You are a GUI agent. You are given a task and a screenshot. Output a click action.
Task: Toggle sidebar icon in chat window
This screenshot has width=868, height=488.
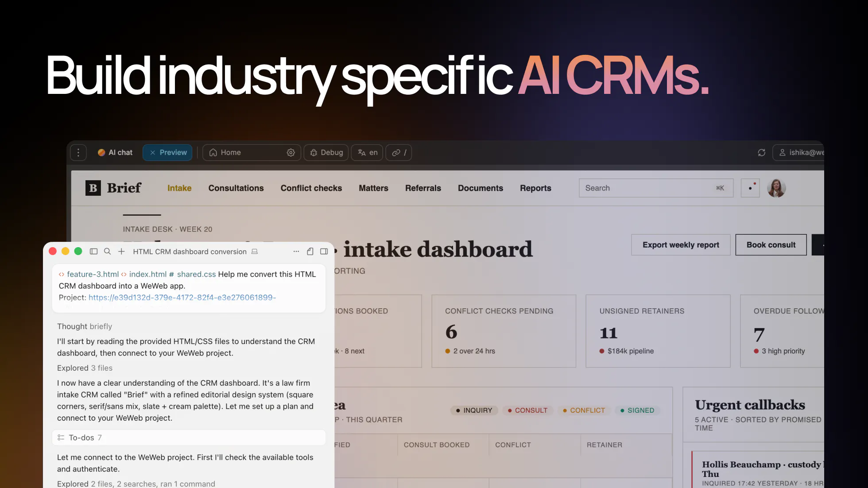point(93,251)
